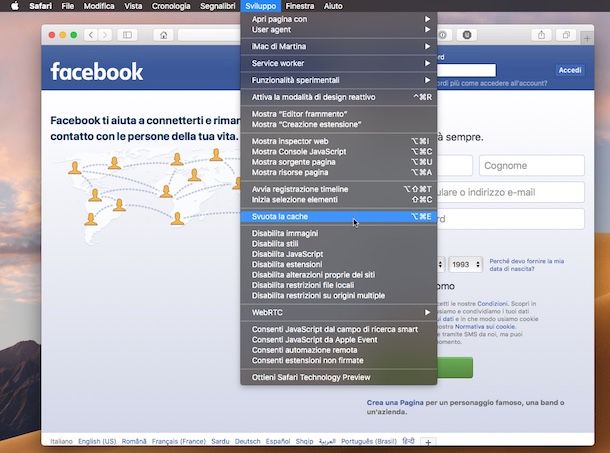Close the Sviluppo menu title
This screenshot has width=610, height=453.
click(x=260, y=6)
